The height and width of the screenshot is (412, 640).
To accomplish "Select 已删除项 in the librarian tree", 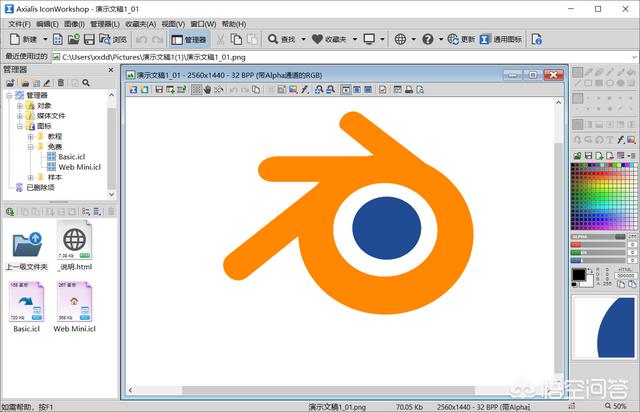I will click(40, 187).
